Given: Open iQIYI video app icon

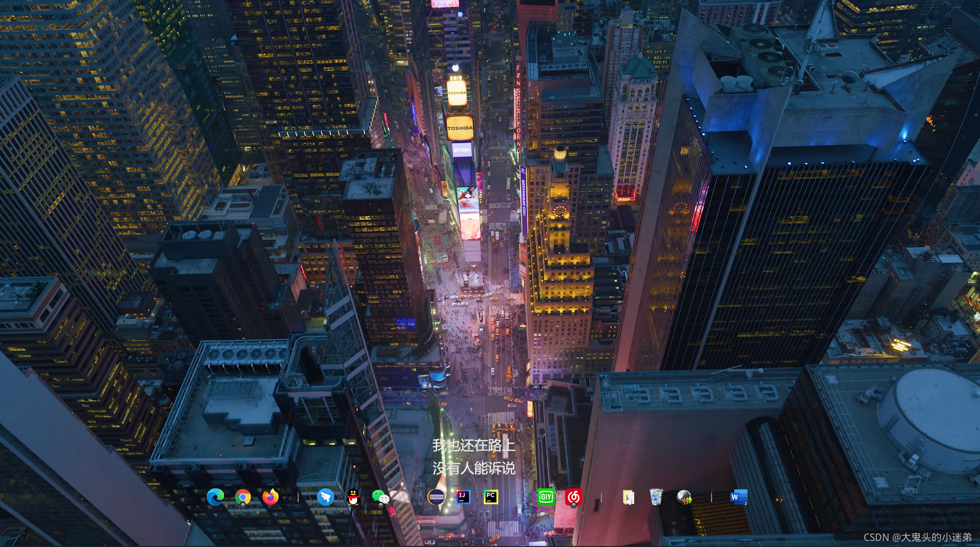Looking at the screenshot, I should point(546,497).
